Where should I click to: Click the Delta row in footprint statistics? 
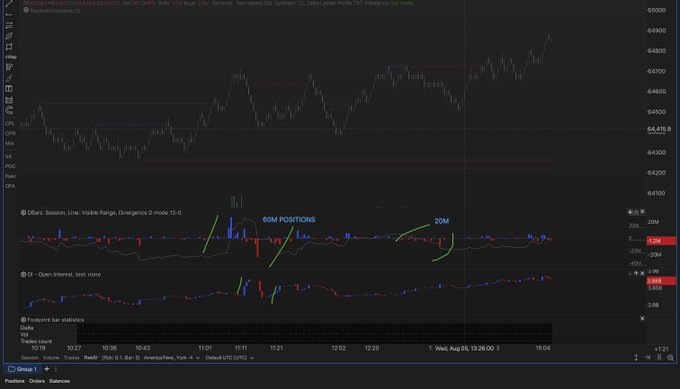(x=27, y=328)
